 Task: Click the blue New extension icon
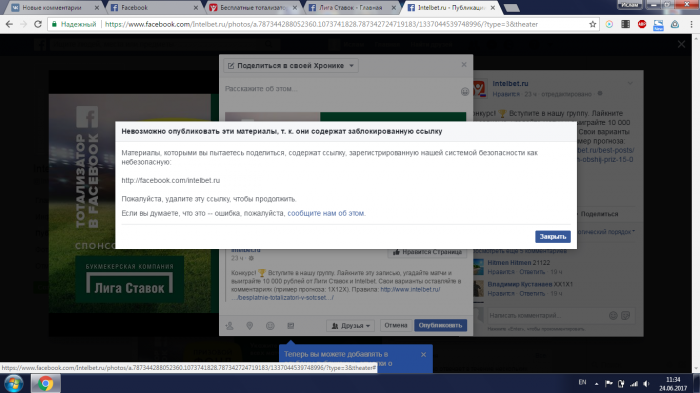click(658, 25)
